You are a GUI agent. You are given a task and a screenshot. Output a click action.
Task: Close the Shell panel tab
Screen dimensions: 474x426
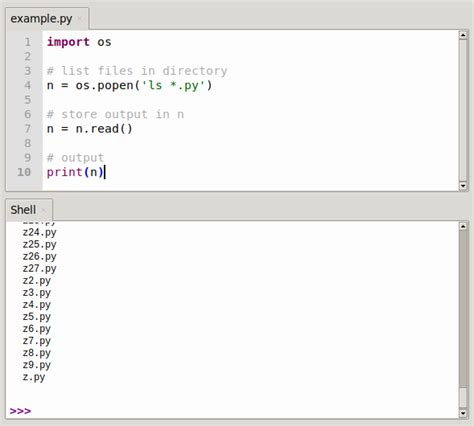coord(44,210)
